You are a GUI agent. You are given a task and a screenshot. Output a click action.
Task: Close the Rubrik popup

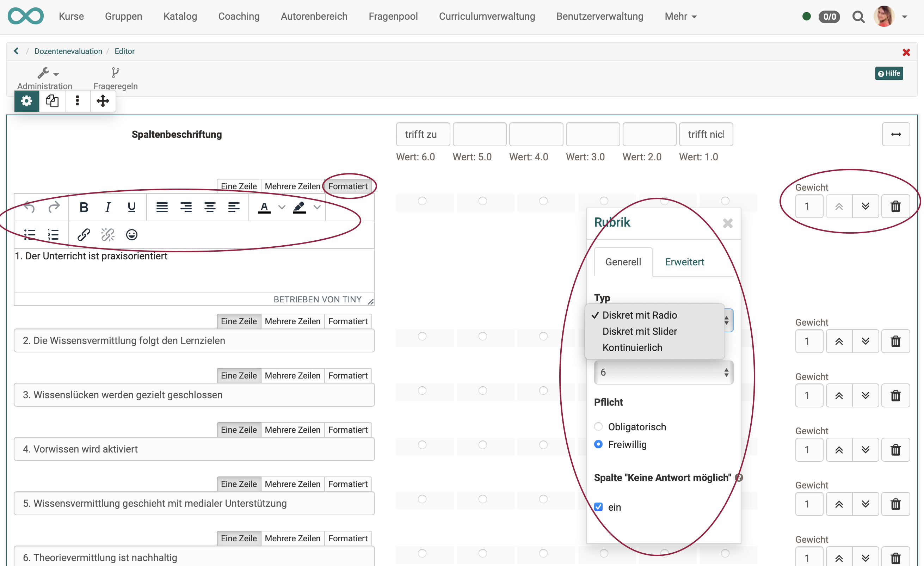tap(727, 223)
